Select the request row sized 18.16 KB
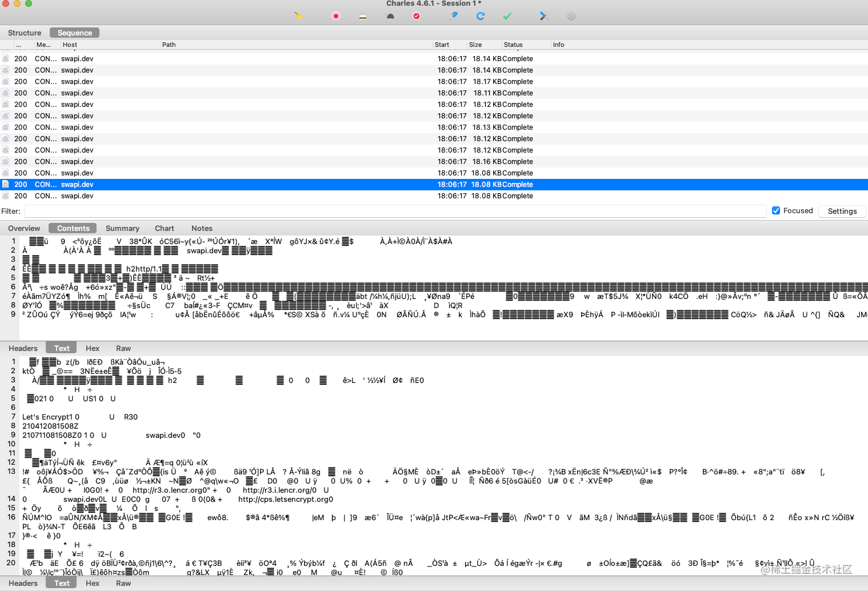This screenshot has width=868, height=591. [x=434, y=161]
